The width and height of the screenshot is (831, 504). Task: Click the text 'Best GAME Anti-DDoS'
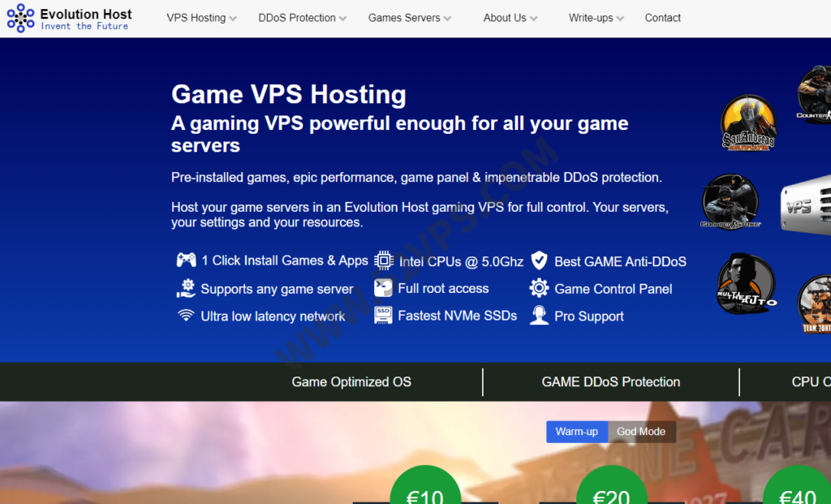pos(620,261)
